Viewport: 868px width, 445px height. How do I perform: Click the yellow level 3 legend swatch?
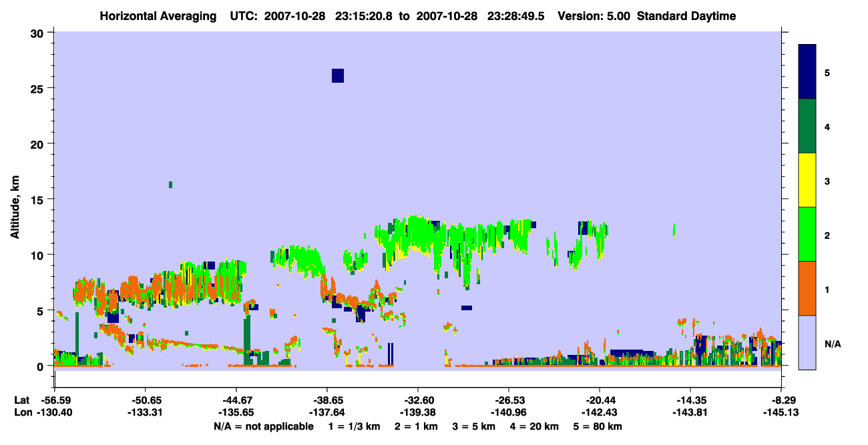click(807, 180)
